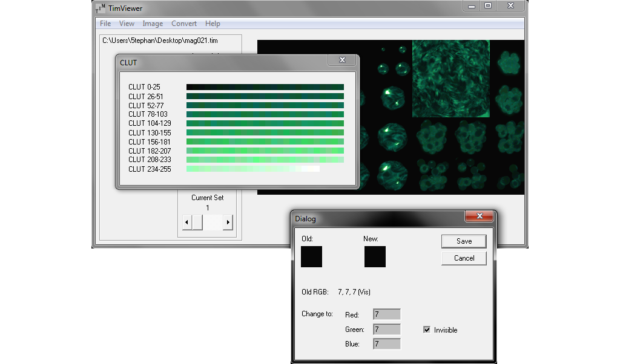Click the file path mag021.tim text
620x364 pixels.
point(160,41)
